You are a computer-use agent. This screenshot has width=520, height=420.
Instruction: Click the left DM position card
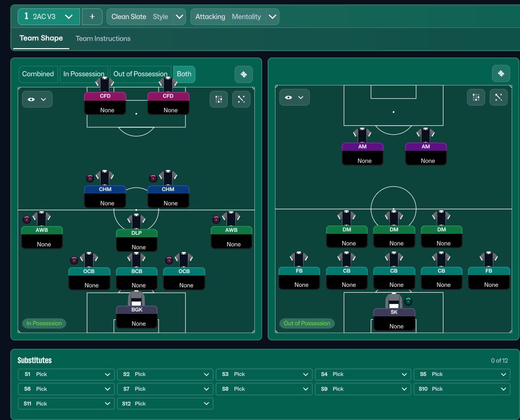[x=347, y=237]
